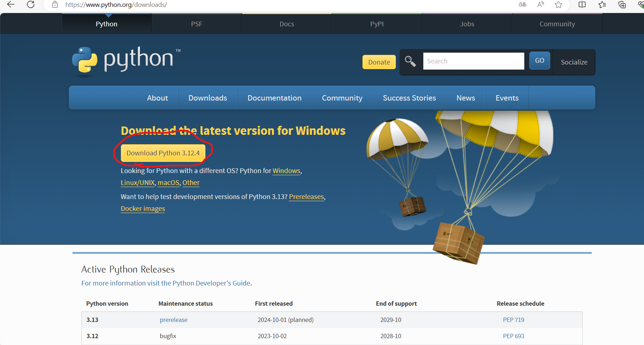This screenshot has width=644, height=345.
Task: Select the Python top tab
Action: (106, 24)
